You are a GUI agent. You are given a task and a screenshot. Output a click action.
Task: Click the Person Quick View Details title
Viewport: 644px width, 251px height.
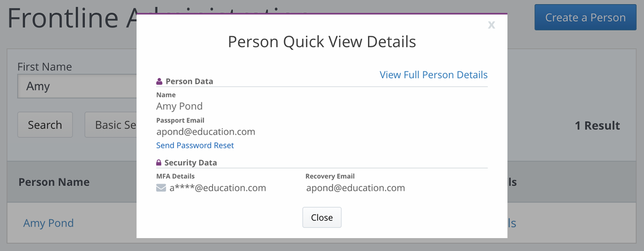pos(322,42)
